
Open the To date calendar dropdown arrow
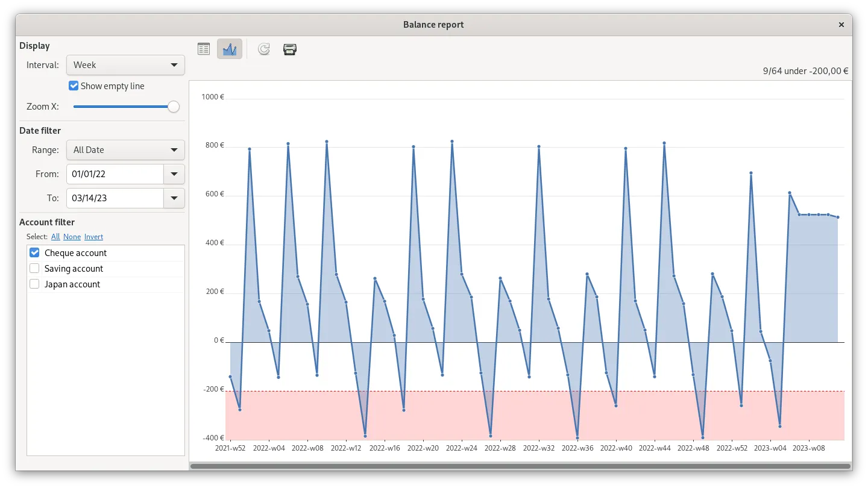(174, 198)
